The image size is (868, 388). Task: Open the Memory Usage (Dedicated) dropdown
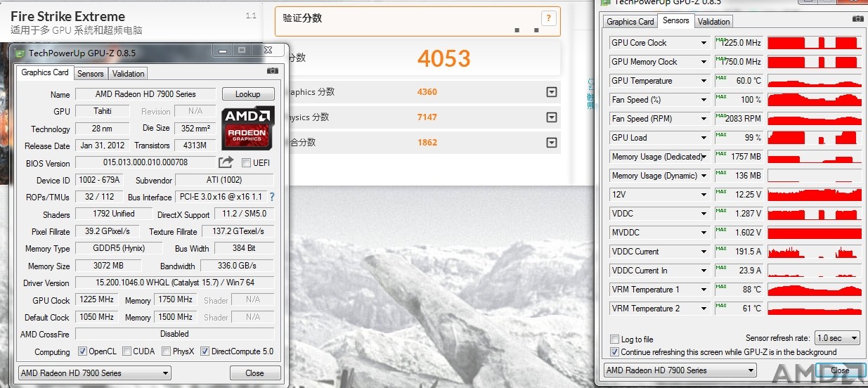[704, 157]
